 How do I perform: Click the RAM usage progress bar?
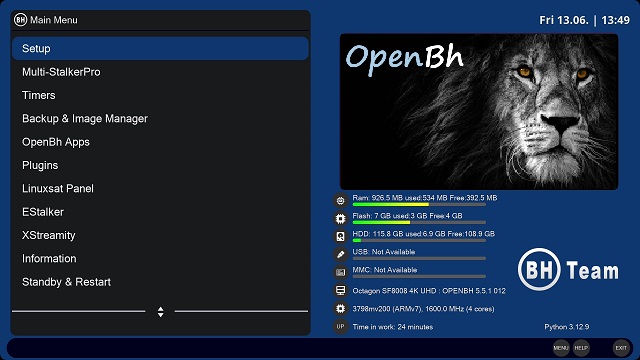419,204
